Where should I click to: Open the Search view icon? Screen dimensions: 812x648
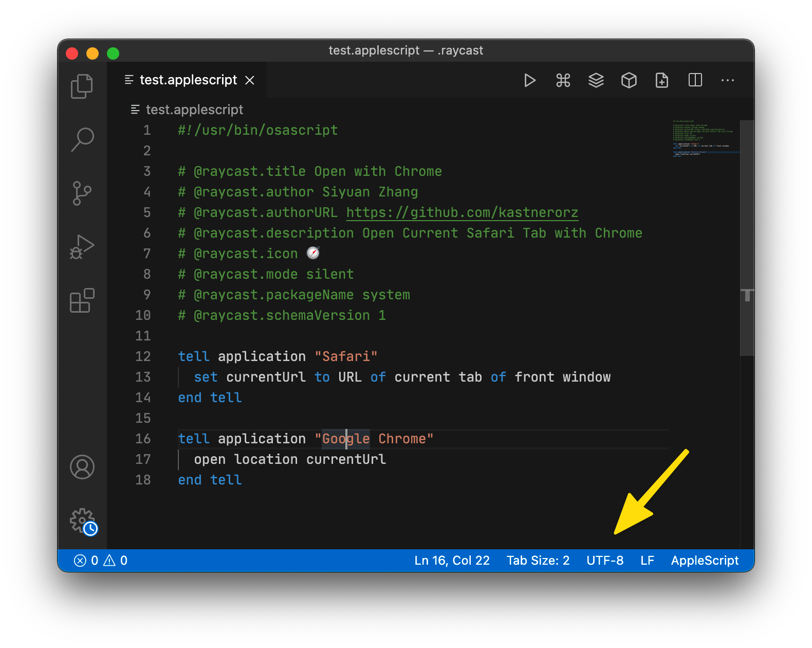click(x=82, y=139)
